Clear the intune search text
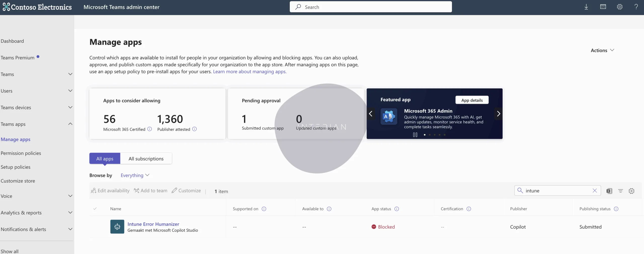Viewport: 644px width, 254px height. click(x=595, y=191)
